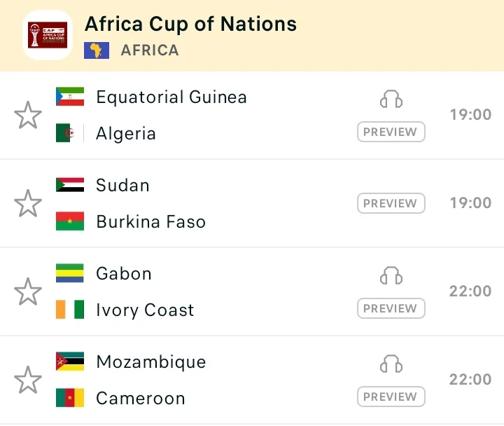Screen dimensions: 504x426
Task: View PREVIEW of Gabon vs Ivory Coast
Action: 391,308
